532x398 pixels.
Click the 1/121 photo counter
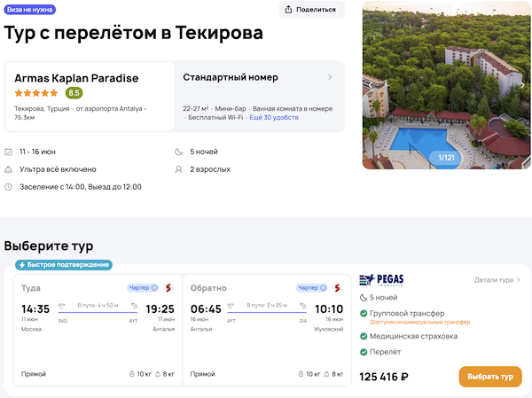446,157
